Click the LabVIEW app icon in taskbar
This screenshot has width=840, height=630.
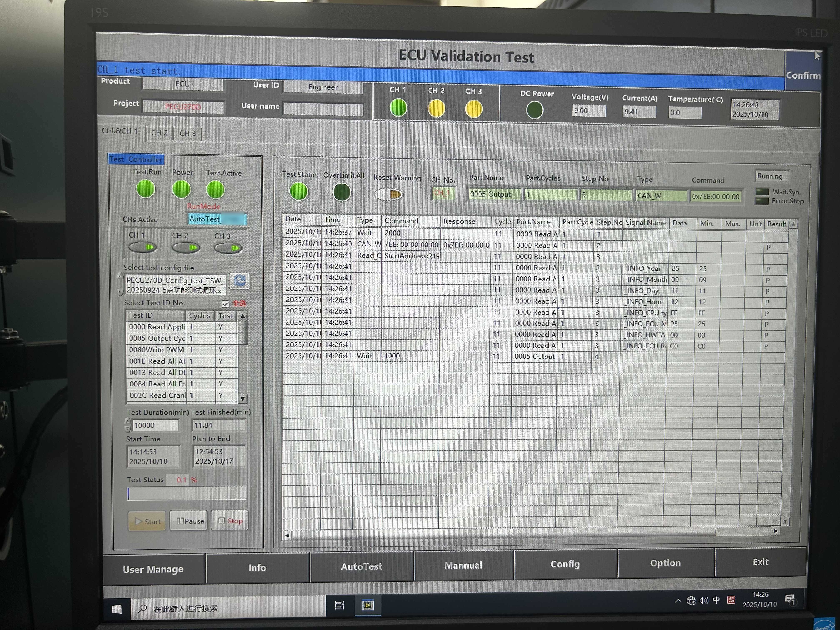pos(367,605)
